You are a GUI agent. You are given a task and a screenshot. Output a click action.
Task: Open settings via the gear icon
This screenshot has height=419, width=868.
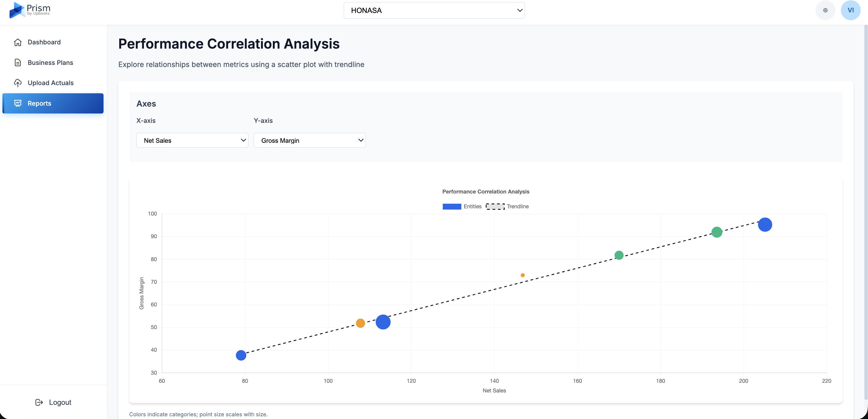(x=825, y=10)
